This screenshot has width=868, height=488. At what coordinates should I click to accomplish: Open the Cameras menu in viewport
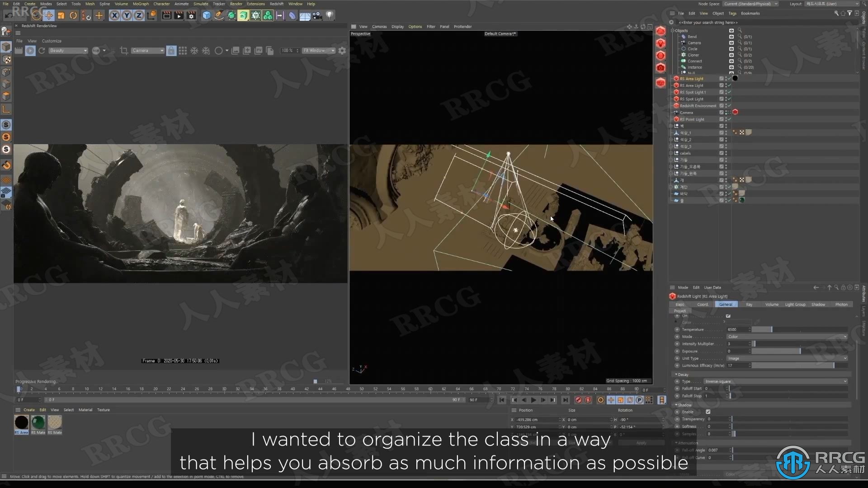tap(379, 27)
